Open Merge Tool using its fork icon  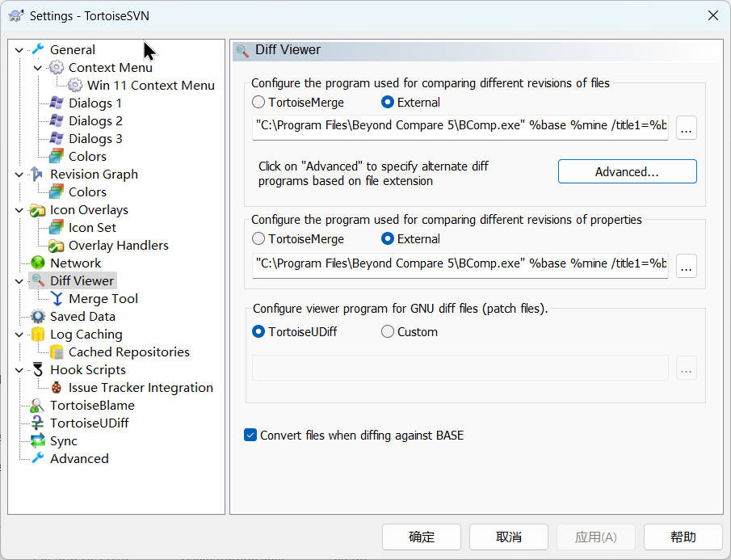(x=56, y=298)
